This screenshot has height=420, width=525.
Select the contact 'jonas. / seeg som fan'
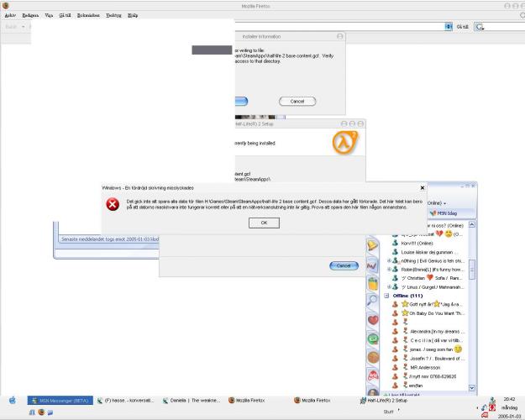pos(432,349)
